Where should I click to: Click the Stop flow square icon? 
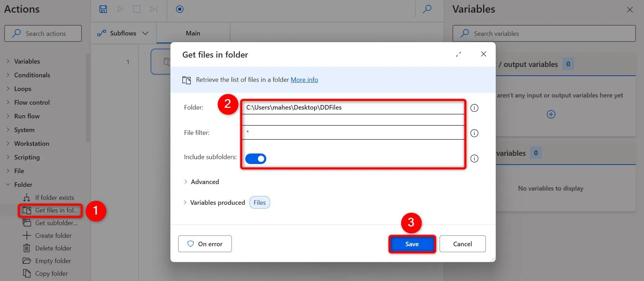(x=137, y=9)
